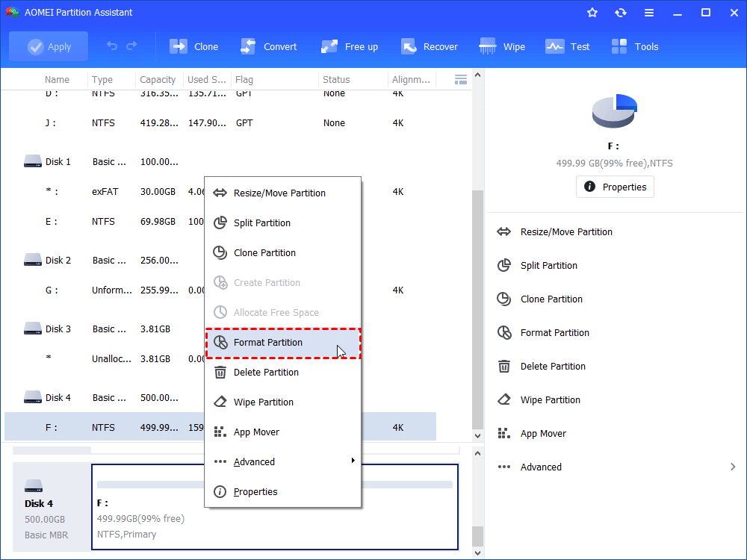Open the Convert tool in toolbar
747x560 pixels.
[x=249, y=46]
